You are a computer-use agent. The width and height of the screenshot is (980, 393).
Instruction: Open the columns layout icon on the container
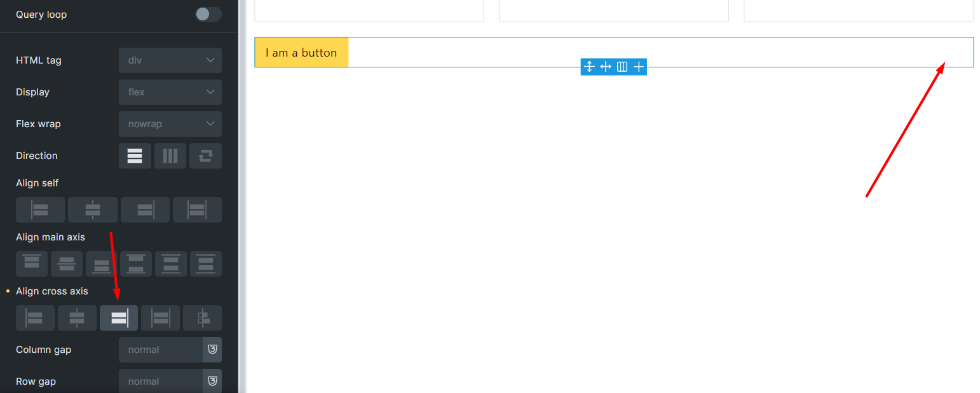[x=622, y=67]
